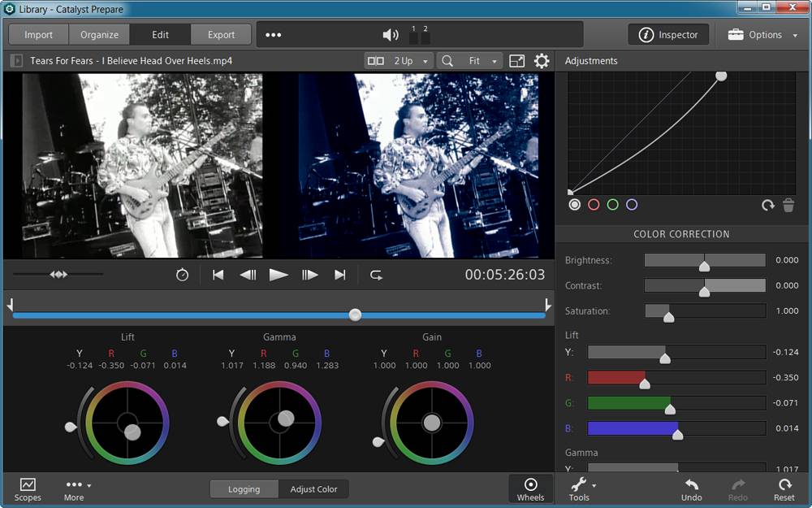This screenshot has height=508, width=812.
Task: Click the Gamma B value 1.283
Action: coord(326,365)
